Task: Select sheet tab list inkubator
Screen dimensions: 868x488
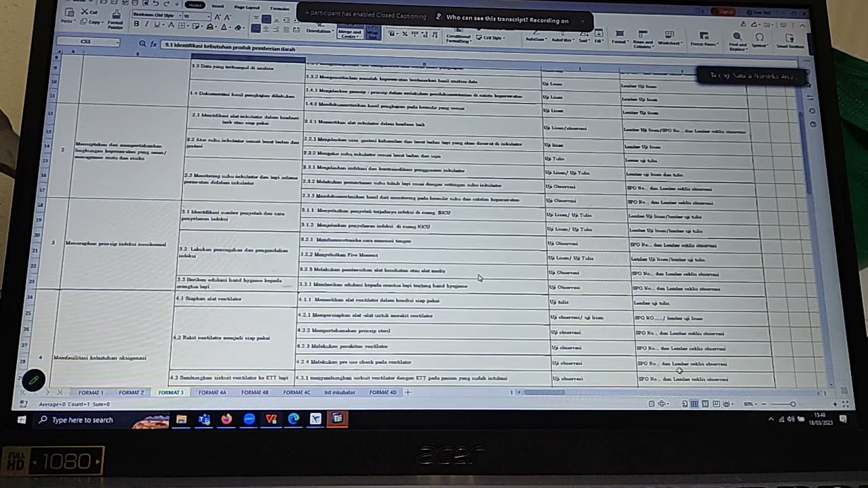Action: (x=340, y=392)
